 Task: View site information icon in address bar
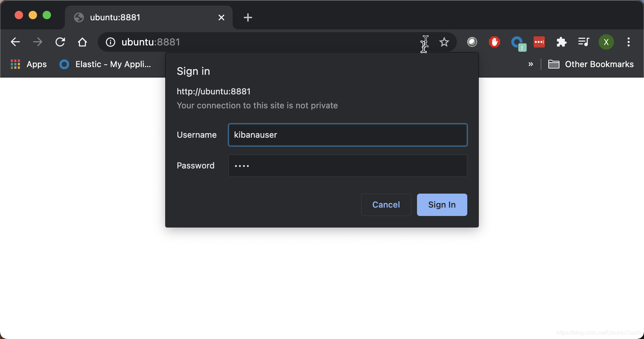click(110, 42)
